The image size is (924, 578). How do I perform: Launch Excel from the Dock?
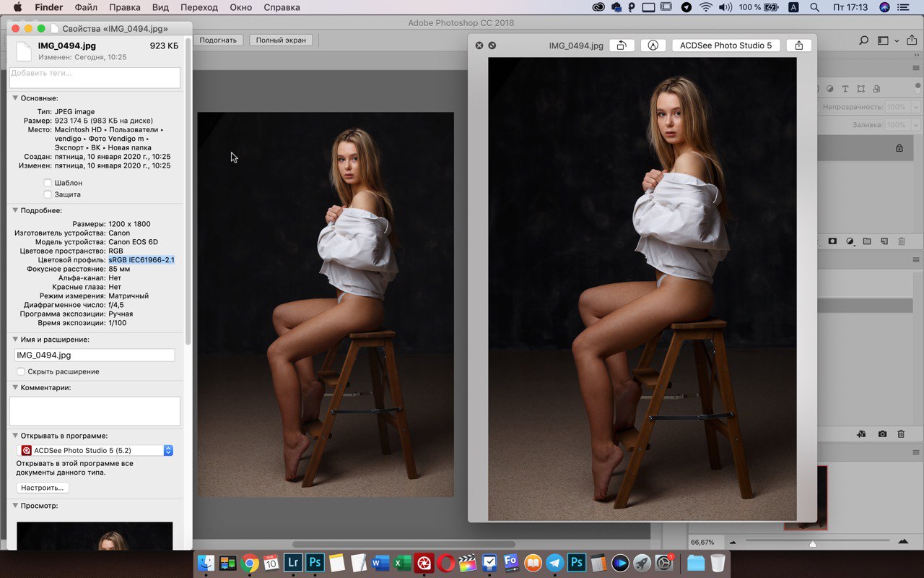pos(403,563)
